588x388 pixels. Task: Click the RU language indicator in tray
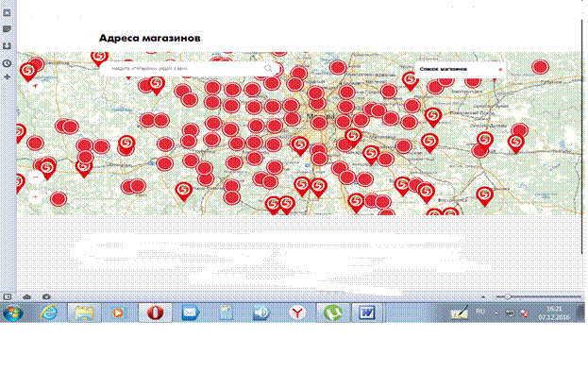click(x=479, y=310)
